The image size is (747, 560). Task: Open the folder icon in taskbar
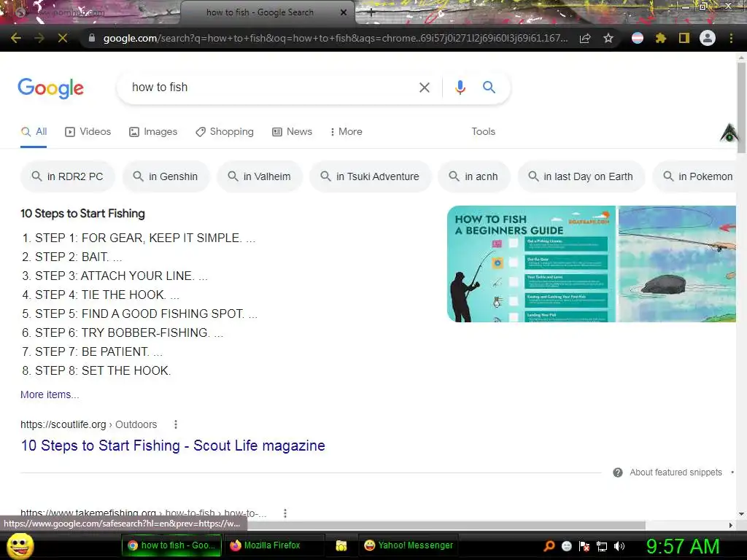[x=341, y=545]
